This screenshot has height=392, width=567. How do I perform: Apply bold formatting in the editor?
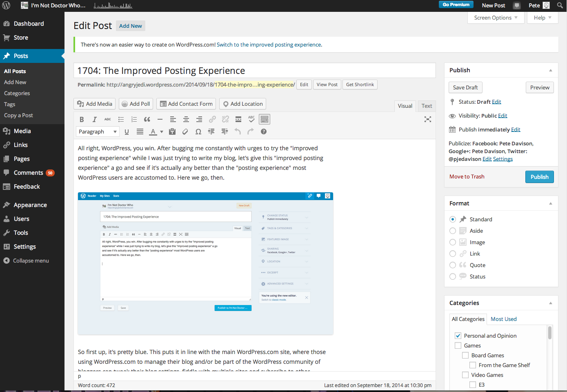(82, 119)
